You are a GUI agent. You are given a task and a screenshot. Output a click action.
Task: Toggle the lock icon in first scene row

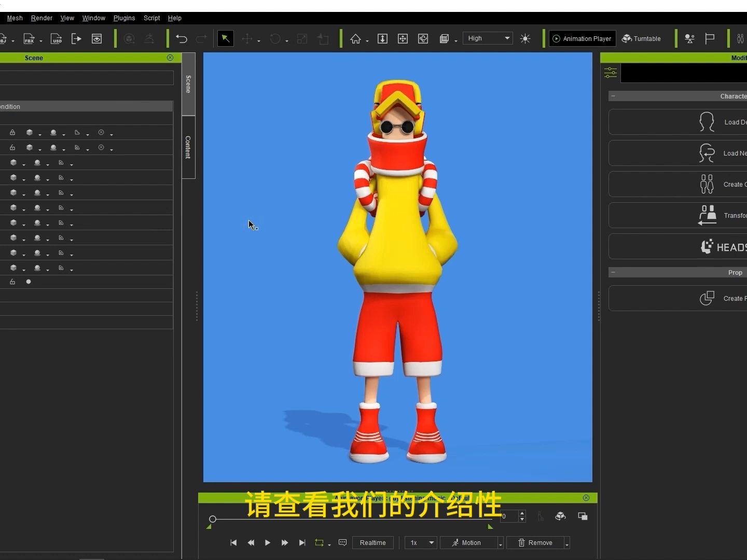tap(12, 132)
